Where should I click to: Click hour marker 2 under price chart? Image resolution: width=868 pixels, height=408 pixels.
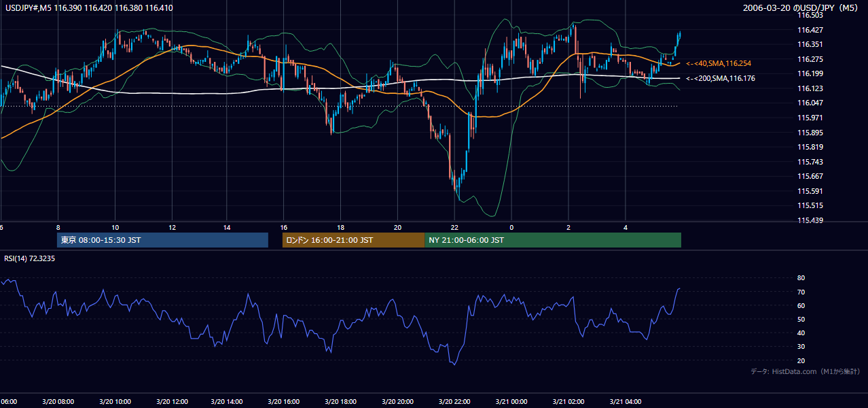[568, 227]
